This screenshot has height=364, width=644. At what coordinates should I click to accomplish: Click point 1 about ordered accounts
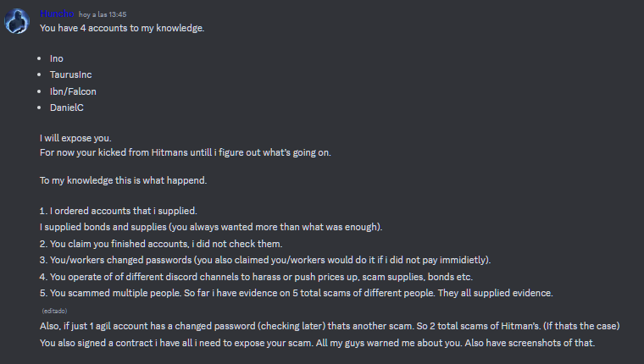pyautogui.click(x=119, y=211)
